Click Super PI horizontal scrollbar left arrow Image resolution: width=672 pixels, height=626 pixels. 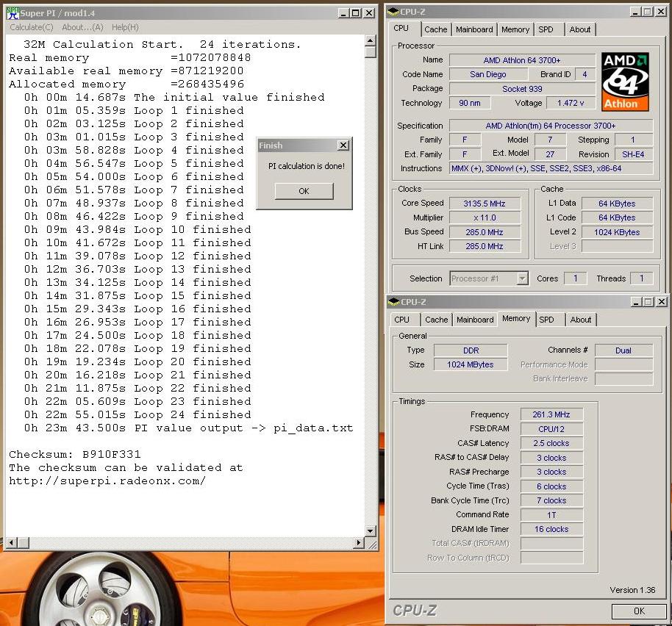(11, 544)
